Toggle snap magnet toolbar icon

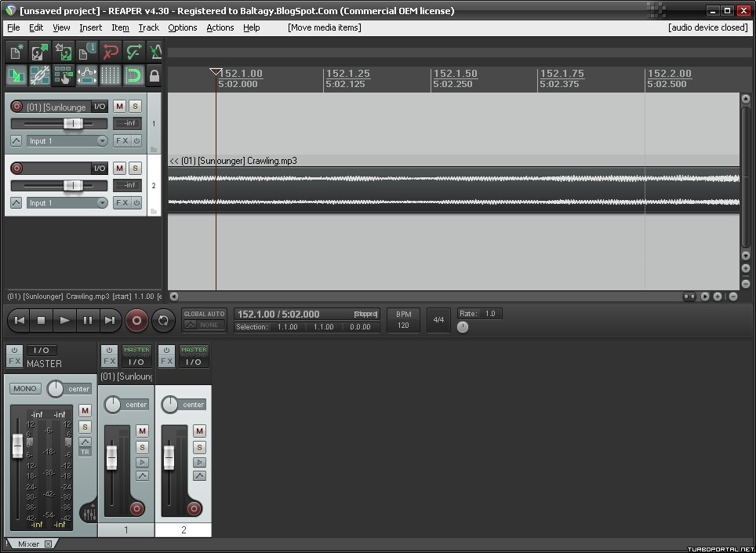pos(133,75)
